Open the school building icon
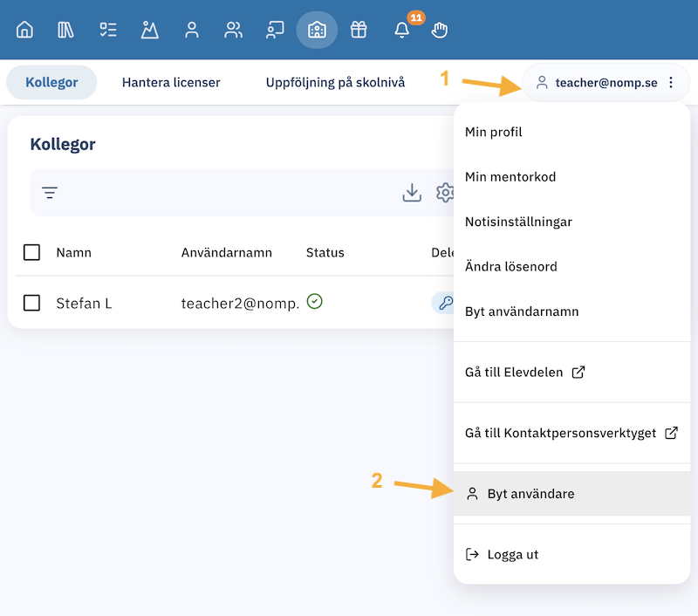This screenshot has height=616, width=698. tap(317, 31)
